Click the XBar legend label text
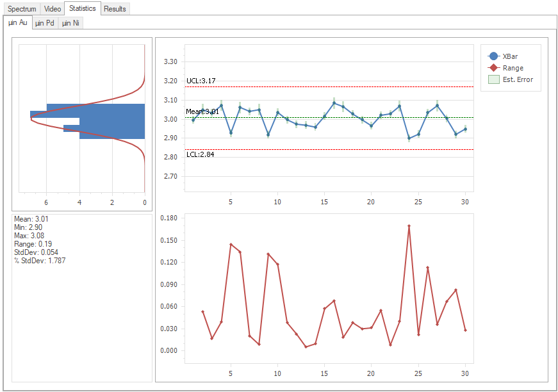Image resolution: width=558 pixels, height=392 pixels. (x=512, y=56)
